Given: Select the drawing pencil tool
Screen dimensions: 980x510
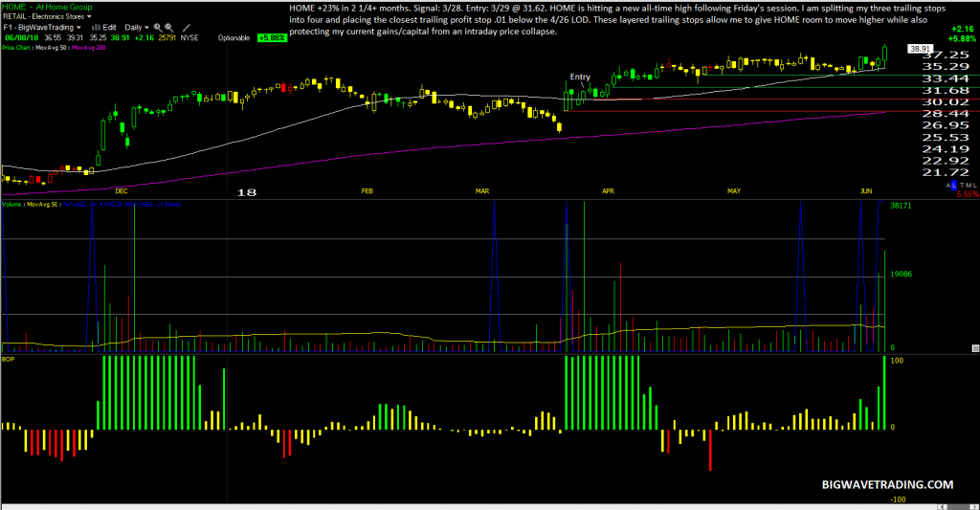Looking at the screenshot, I should [x=187, y=28].
